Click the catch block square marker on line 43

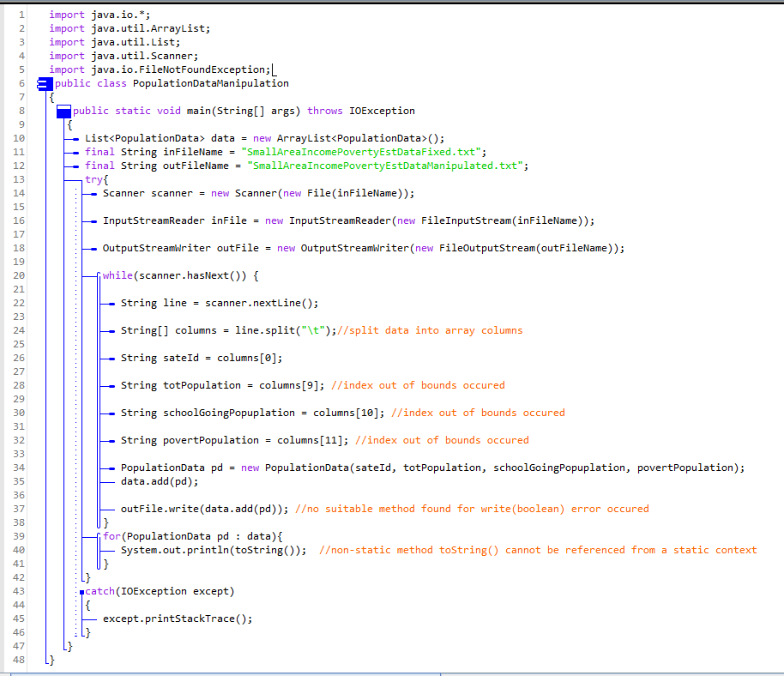coord(82,591)
